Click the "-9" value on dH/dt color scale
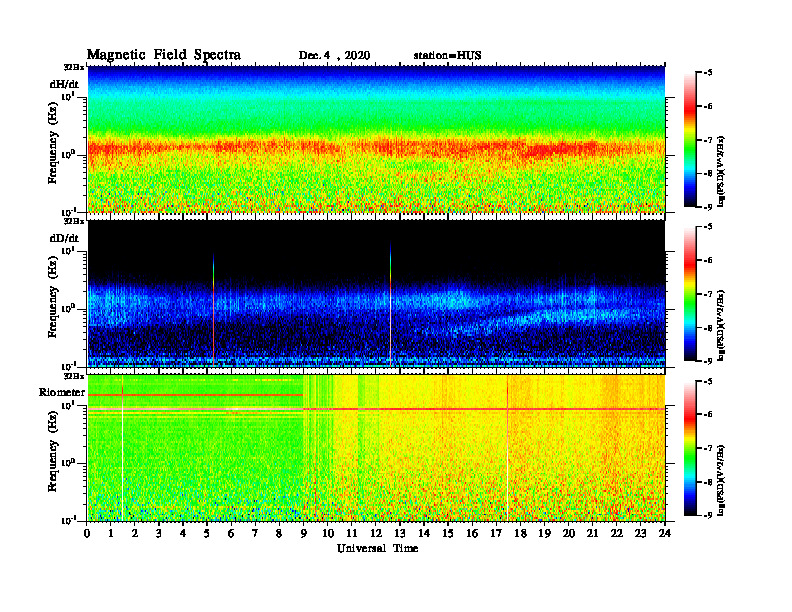The height and width of the screenshot is (612, 792). click(708, 207)
